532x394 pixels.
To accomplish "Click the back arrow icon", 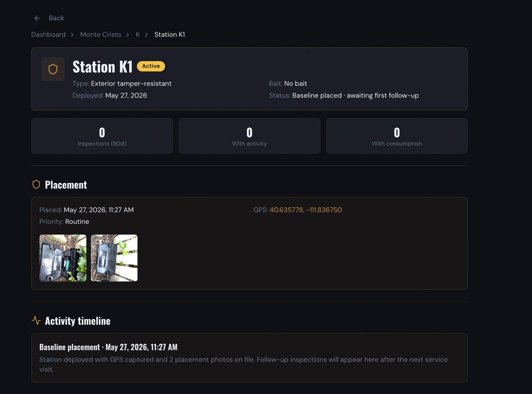I will click(x=37, y=18).
